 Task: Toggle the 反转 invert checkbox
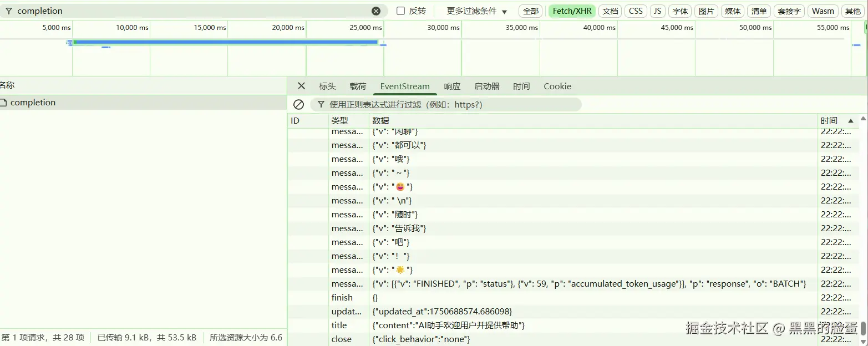pos(400,11)
